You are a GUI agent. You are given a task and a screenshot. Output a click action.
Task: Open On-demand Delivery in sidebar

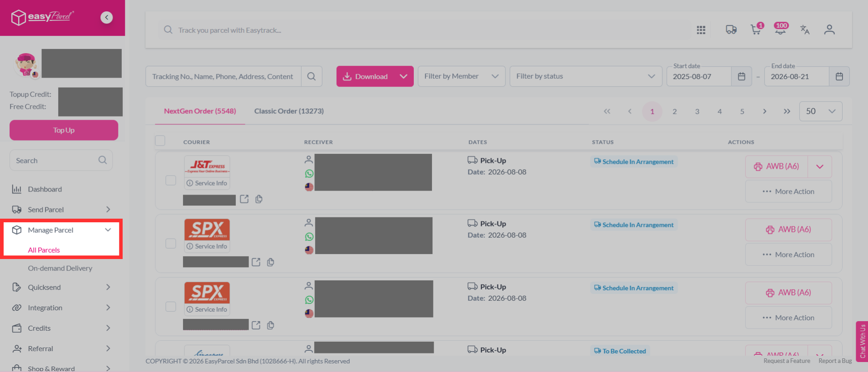tap(60, 268)
